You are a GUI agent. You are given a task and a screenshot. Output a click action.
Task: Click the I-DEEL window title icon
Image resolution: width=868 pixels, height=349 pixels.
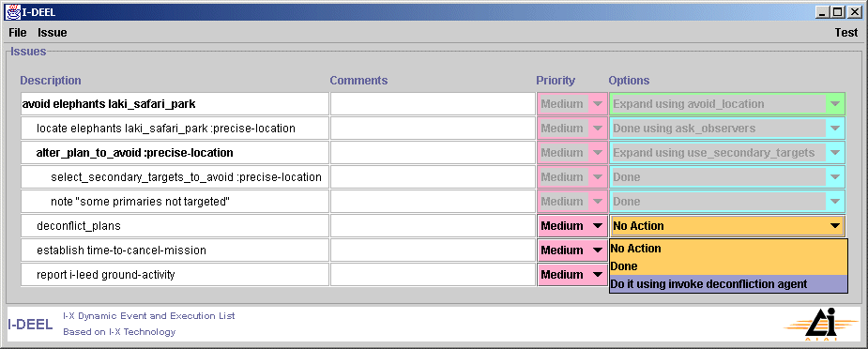(12, 11)
